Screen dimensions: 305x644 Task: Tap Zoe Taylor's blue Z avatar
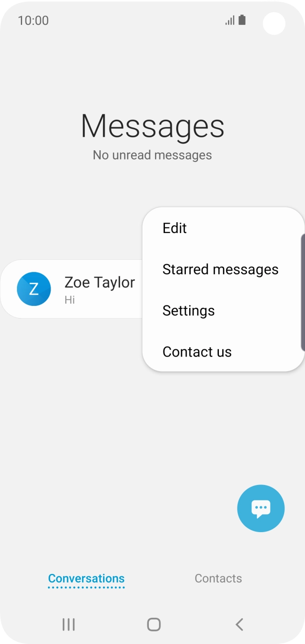(x=34, y=289)
